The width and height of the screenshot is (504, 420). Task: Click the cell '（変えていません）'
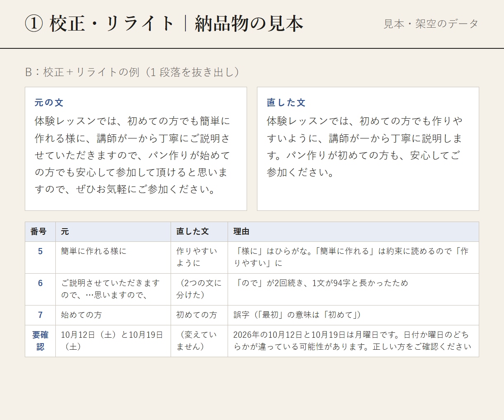pos(197,341)
